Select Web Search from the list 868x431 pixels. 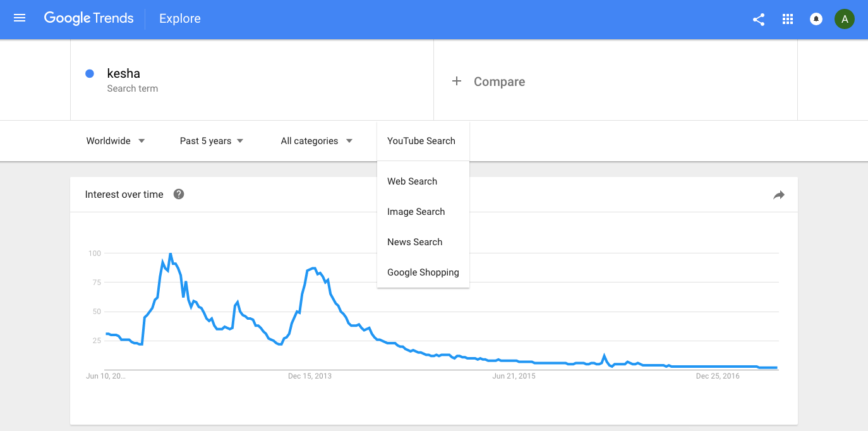(412, 181)
